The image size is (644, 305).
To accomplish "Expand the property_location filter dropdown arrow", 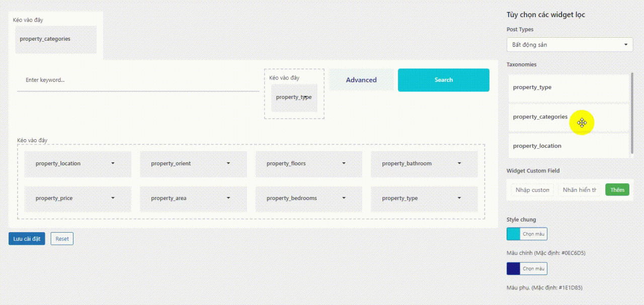I will click(x=113, y=163).
